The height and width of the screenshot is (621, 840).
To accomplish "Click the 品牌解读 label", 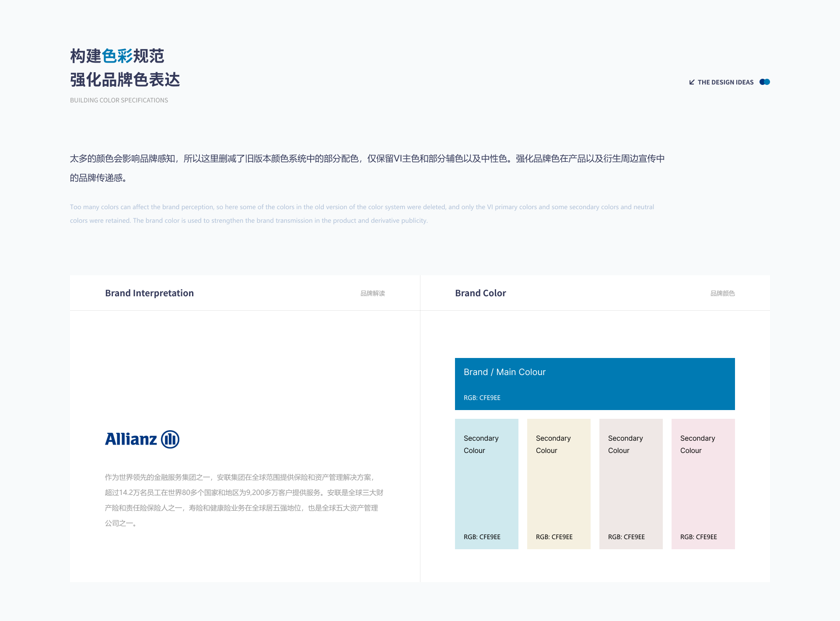I will 372,294.
